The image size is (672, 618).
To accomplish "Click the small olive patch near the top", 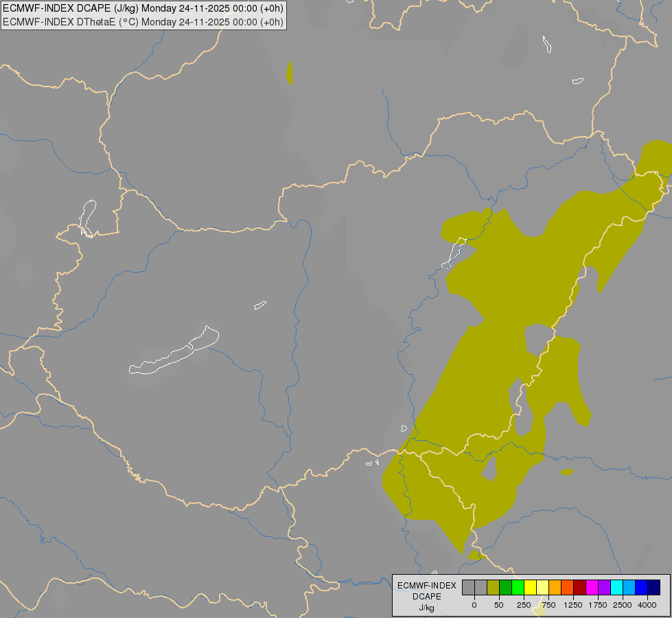I will pyautogui.click(x=290, y=73).
